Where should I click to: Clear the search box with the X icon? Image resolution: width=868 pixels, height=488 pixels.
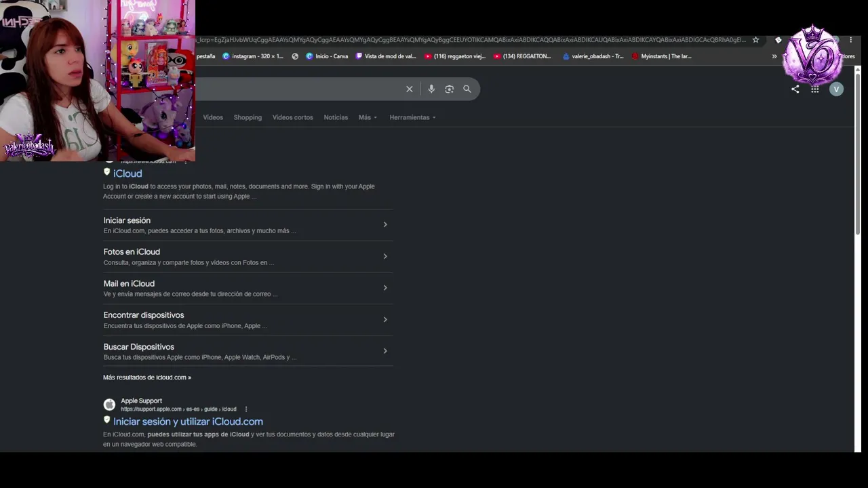(x=410, y=89)
